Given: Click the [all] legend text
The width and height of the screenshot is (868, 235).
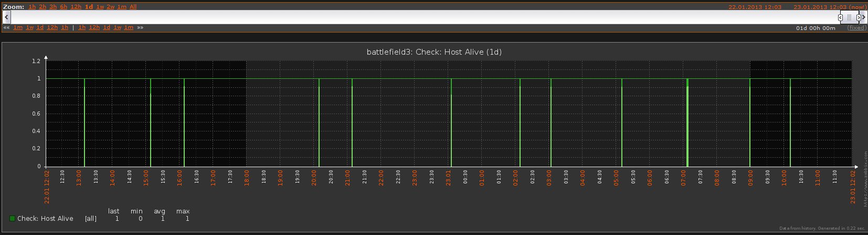Looking at the screenshot, I should coord(91,219).
